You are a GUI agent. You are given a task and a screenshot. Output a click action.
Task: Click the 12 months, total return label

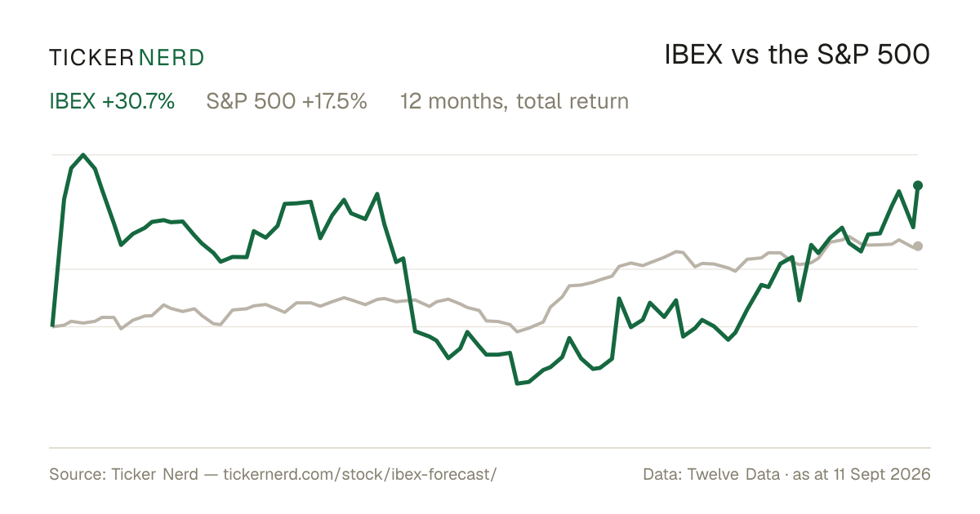(x=514, y=102)
